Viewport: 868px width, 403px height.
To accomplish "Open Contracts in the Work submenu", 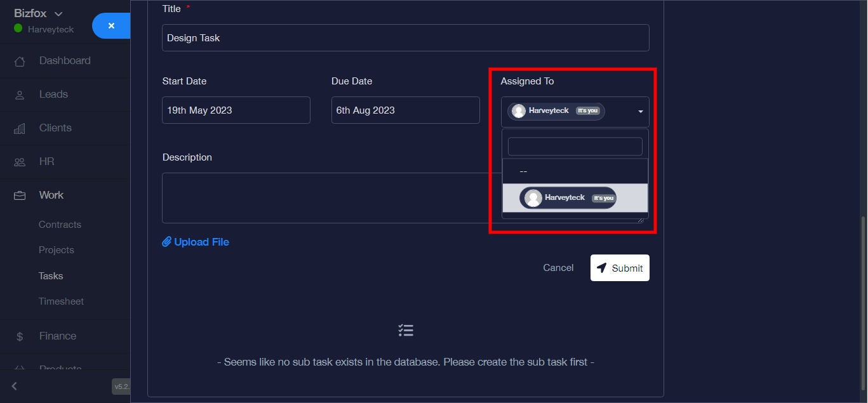I will point(60,225).
